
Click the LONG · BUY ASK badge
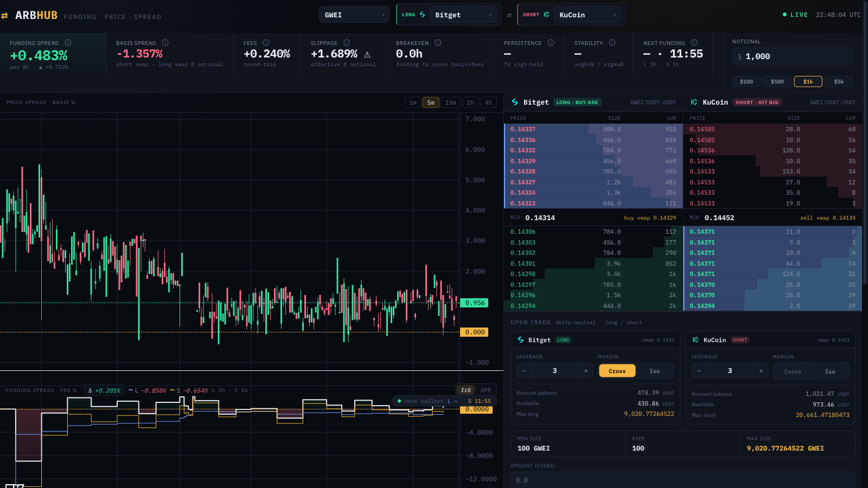tap(577, 102)
